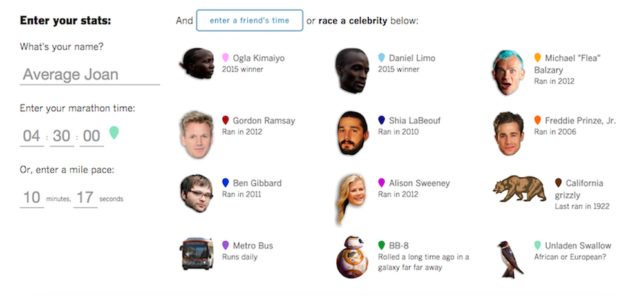Choose the California grizzly bear image
644x296 pixels.
tap(520, 189)
